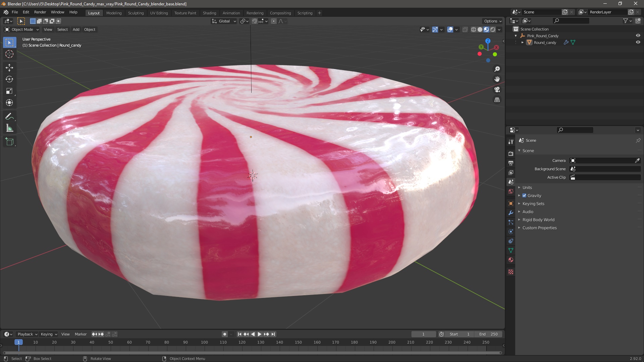Select the Add Cube tool
The height and width of the screenshot is (362, 644).
pos(9,142)
